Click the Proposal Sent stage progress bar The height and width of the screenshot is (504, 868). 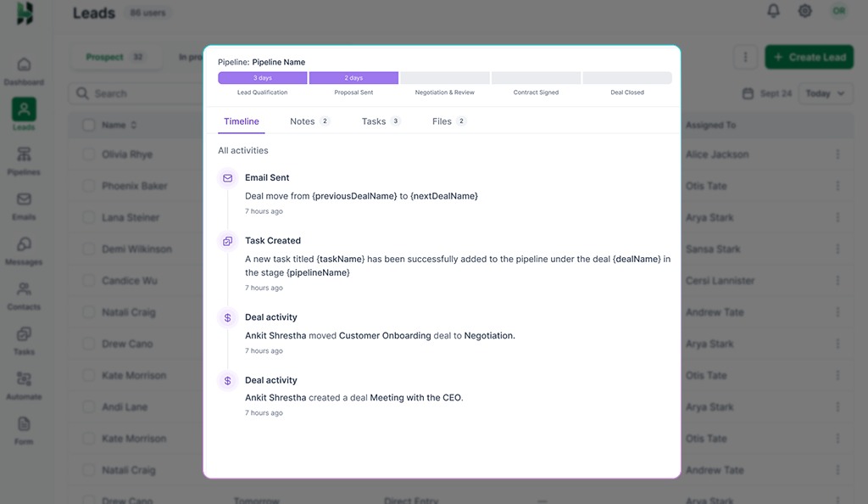pos(353,77)
